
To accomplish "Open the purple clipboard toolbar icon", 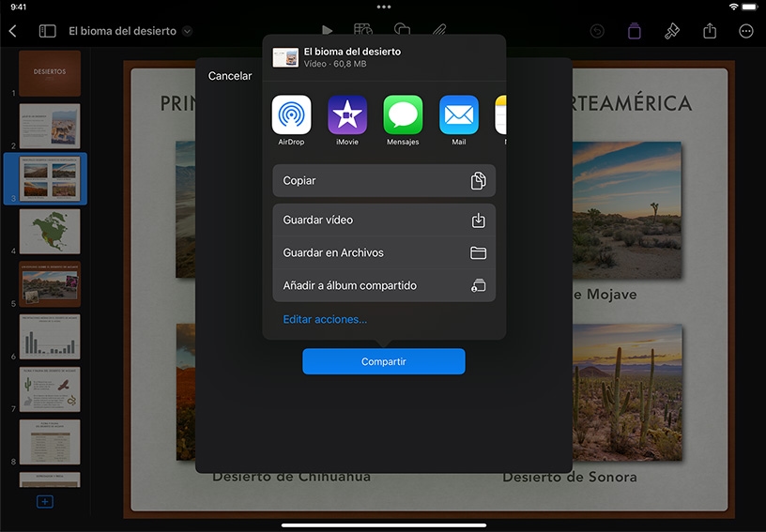I will pyautogui.click(x=634, y=31).
